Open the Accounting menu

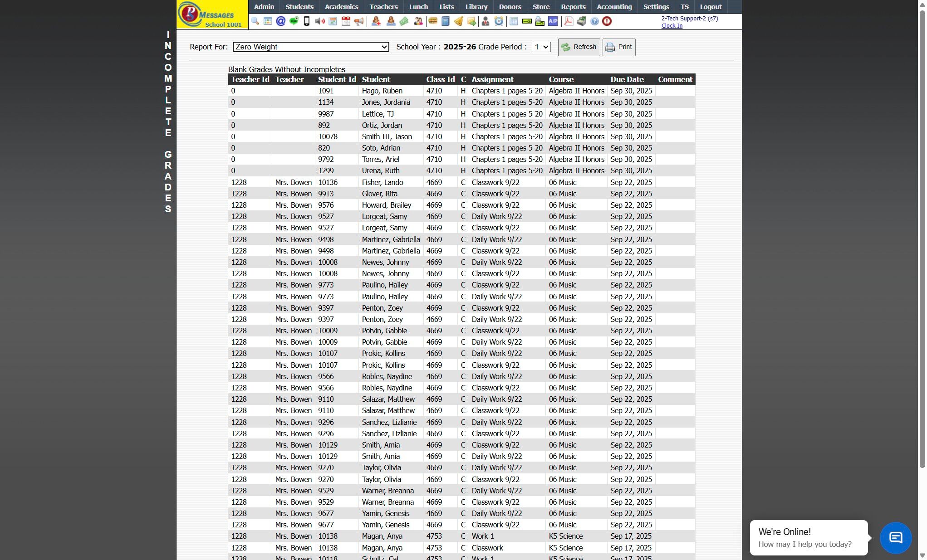614,7
